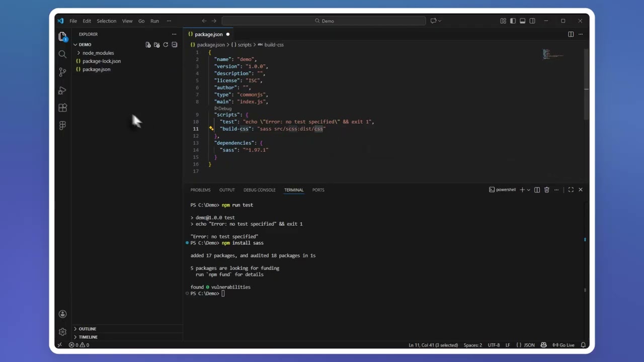Open editor more actions menu
The image size is (644, 362).
(x=580, y=34)
